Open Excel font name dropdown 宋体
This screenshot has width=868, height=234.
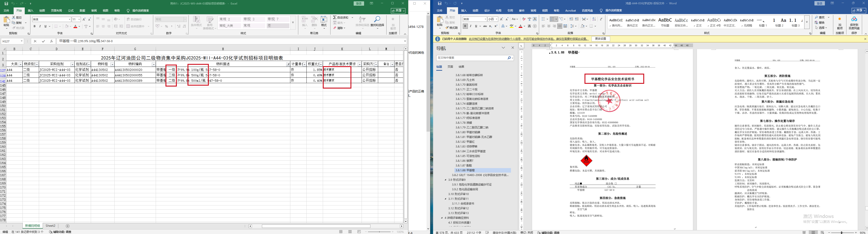[x=69, y=19]
